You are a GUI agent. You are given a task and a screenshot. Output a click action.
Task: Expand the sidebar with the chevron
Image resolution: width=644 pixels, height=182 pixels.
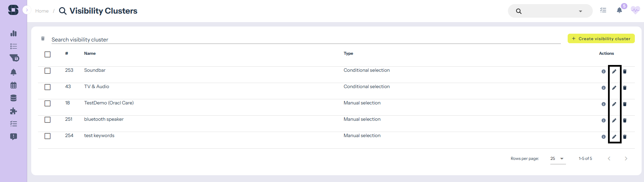[27, 10]
